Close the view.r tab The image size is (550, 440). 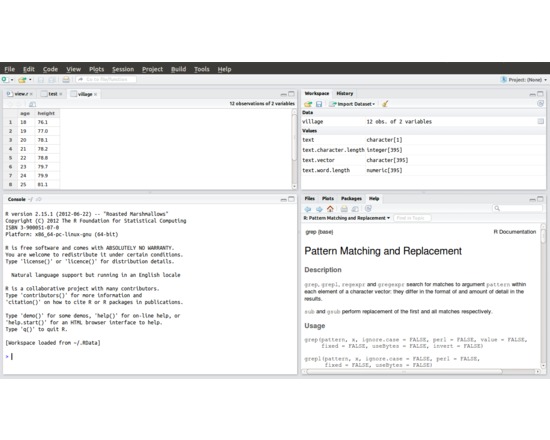(x=31, y=94)
